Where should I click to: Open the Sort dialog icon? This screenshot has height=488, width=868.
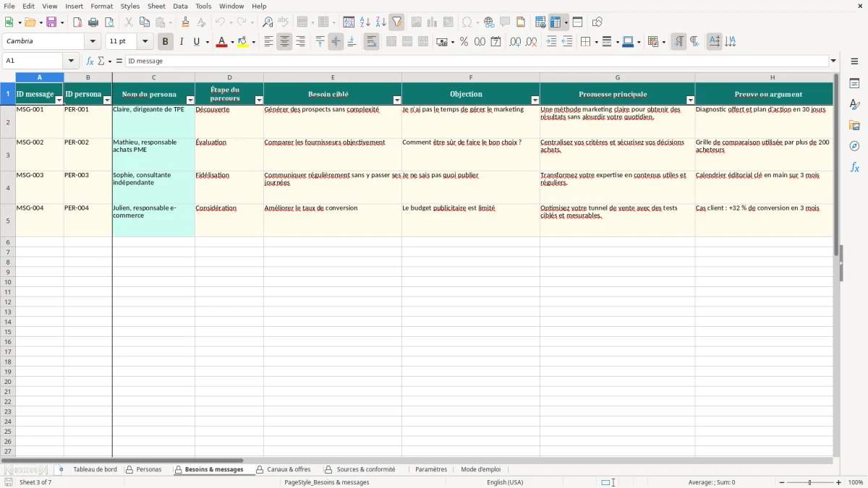(x=349, y=22)
